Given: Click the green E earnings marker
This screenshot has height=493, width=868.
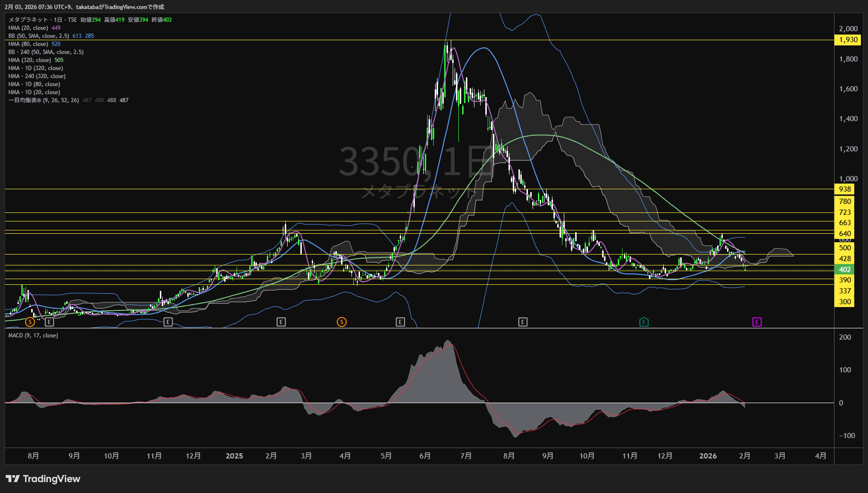Looking at the screenshot, I should point(644,322).
